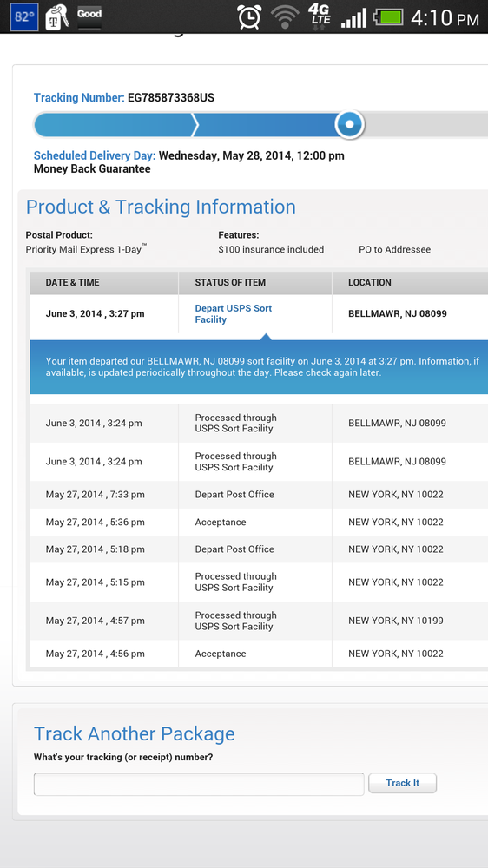The image size is (488, 868).
Task: Select the NEW YORK, NY 10199 row
Action: pos(259,621)
